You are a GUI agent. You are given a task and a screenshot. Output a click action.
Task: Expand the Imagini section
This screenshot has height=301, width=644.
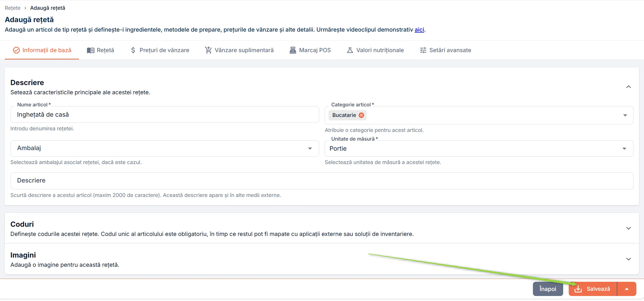point(628,259)
